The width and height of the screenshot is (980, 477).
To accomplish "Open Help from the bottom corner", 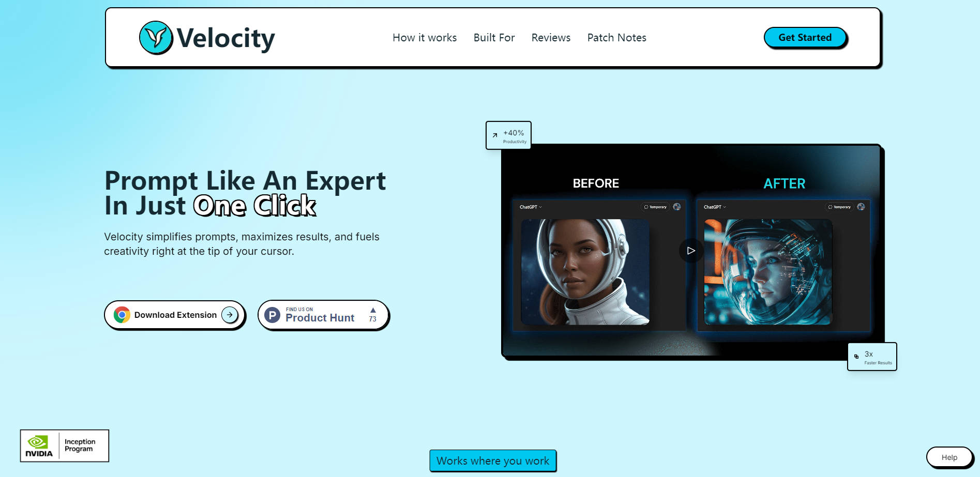I will coord(949,457).
